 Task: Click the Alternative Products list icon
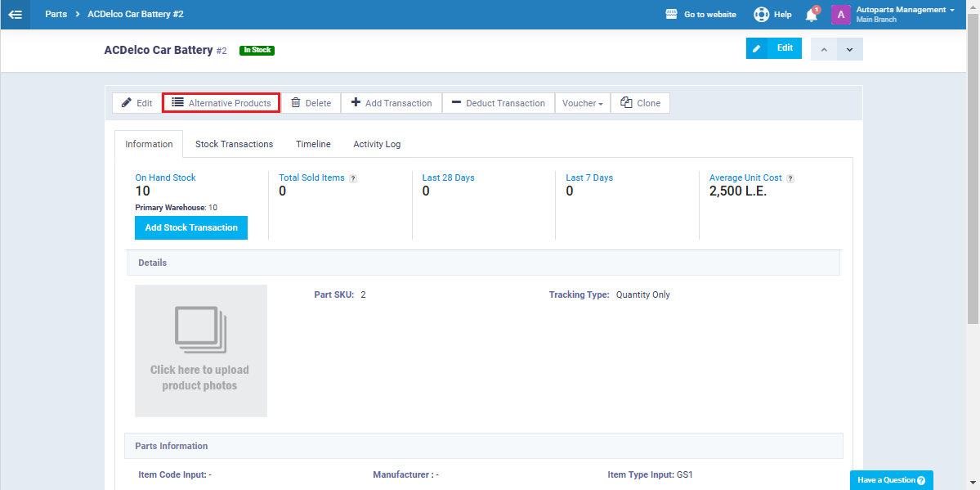click(177, 102)
